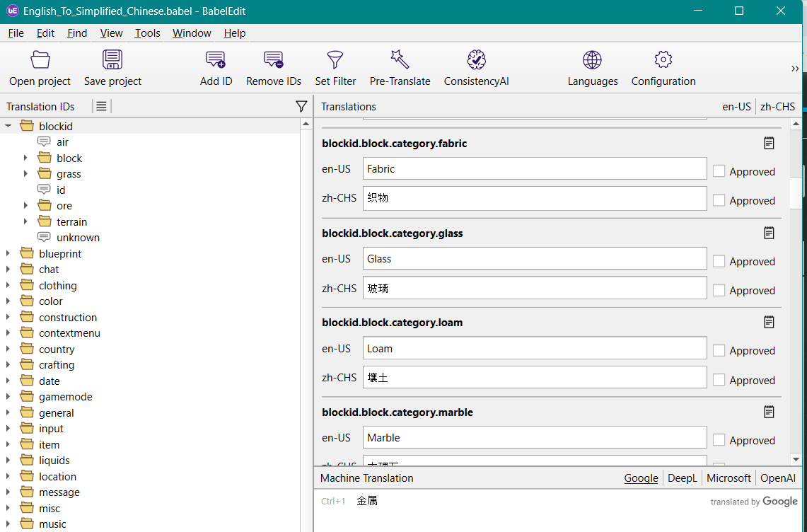The image size is (807, 532).
Task: Collapse the blockid tree node
Action: 8,126
